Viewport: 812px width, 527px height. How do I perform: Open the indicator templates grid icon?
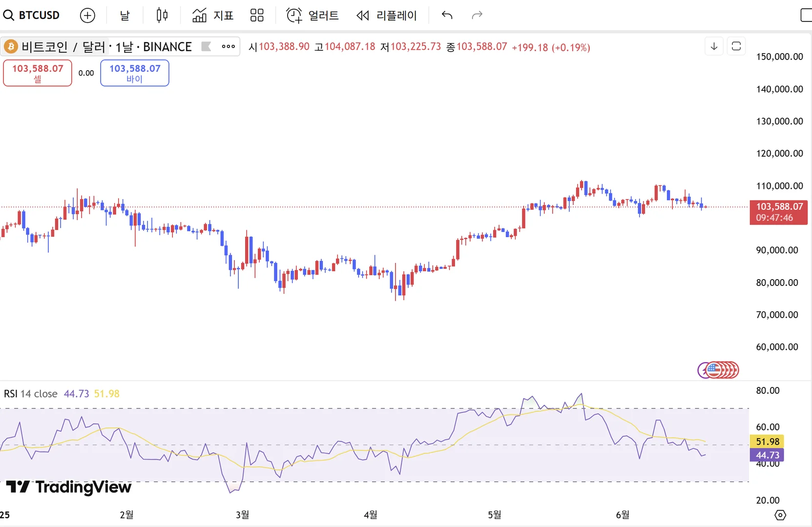pyautogui.click(x=257, y=16)
